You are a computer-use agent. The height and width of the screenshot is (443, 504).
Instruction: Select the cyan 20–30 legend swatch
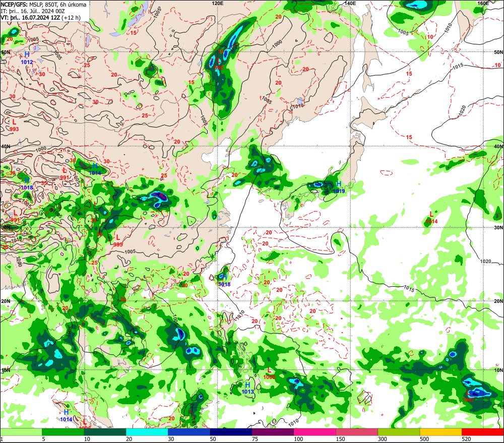pos(147,432)
